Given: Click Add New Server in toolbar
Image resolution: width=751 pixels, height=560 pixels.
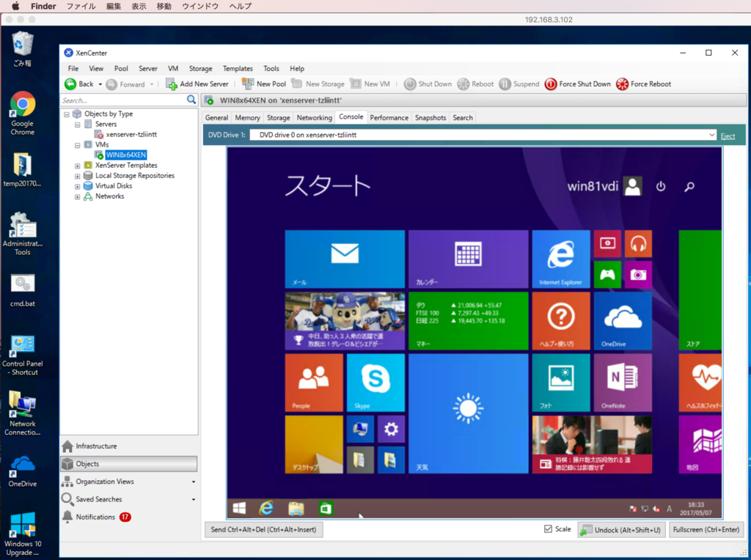Looking at the screenshot, I should 197,84.
